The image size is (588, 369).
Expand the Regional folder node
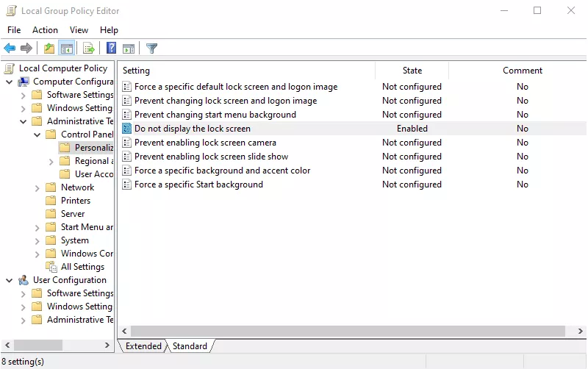[51, 161]
